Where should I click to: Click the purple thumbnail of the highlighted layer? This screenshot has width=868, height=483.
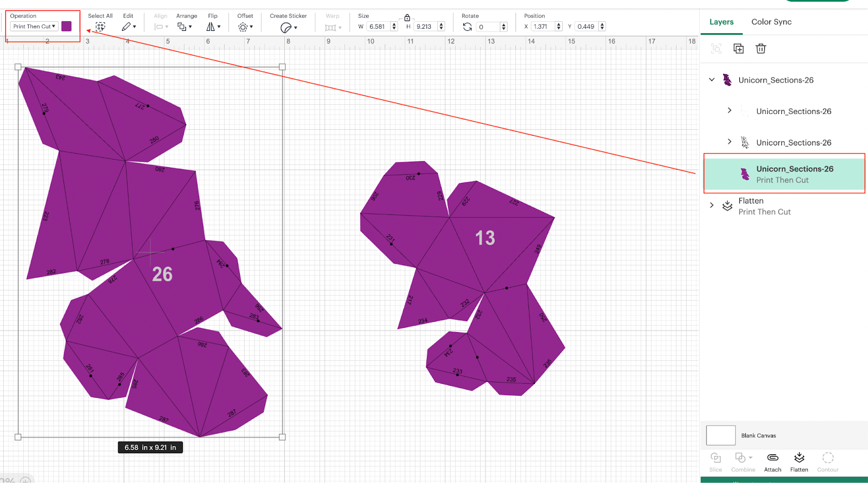pos(745,174)
